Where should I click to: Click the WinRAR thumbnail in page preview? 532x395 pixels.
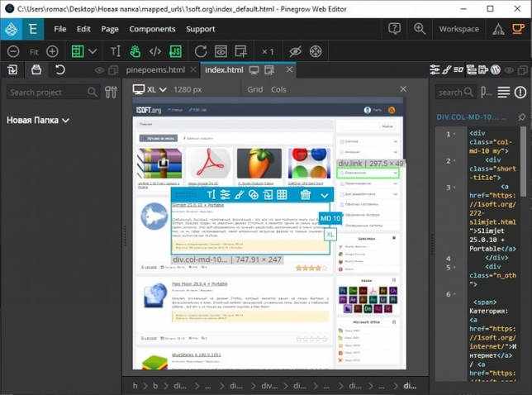(x=159, y=164)
